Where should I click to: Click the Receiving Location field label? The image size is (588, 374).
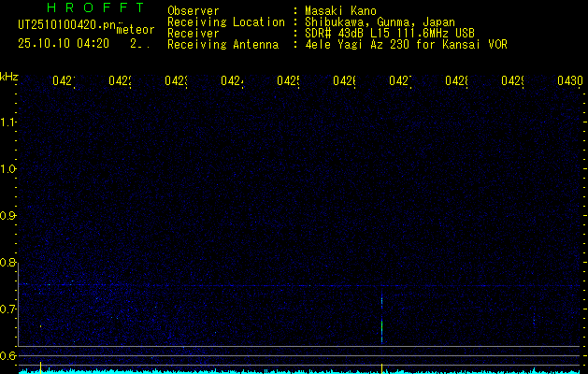[225, 22]
